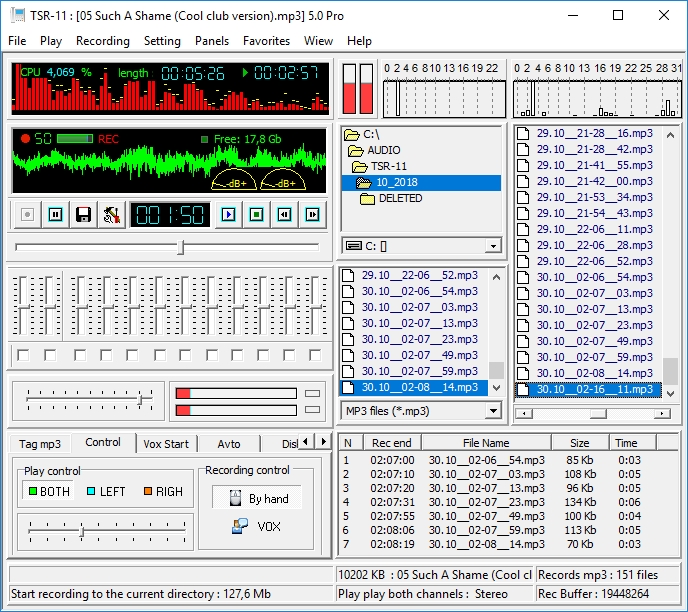Click the right dB+ level gauge
Viewport: 688px width, 612px height.
[283, 179]
